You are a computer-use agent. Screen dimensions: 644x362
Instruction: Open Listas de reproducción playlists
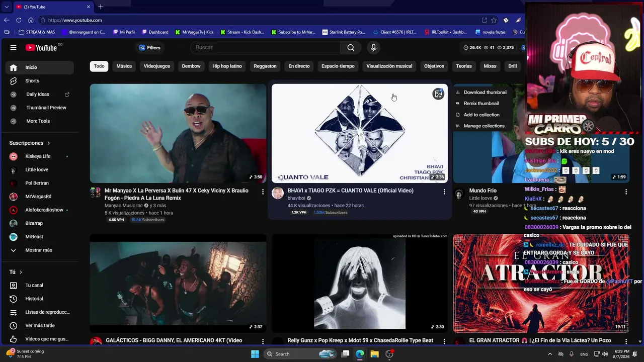(x=40, y=312)
